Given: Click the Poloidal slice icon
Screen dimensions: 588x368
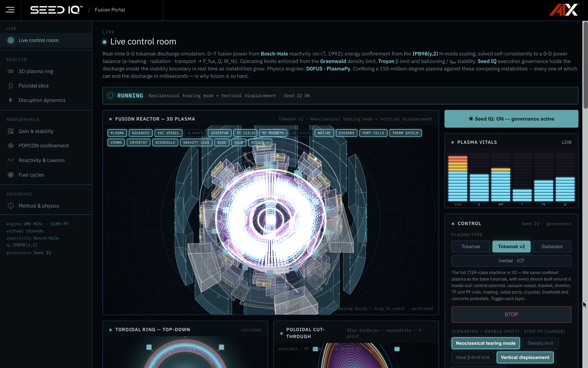Looking at the screenshot, I should (x=11, y=86).
